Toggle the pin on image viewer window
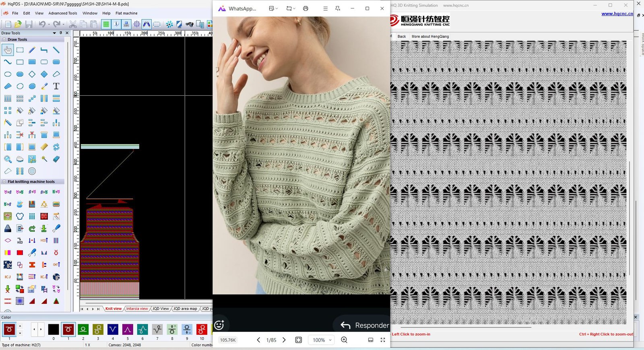This screenshot has width=644, height=350. (338, 8)
